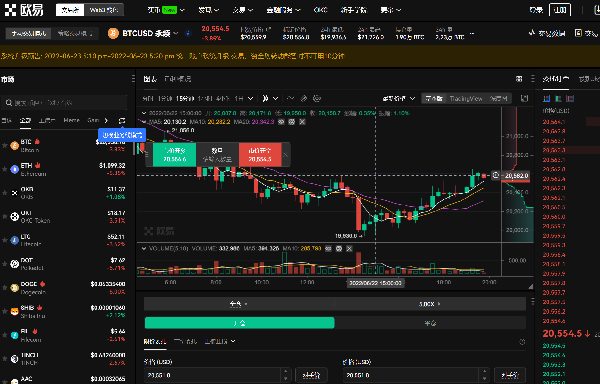Click the DOGE coin icon
This screenshot has width=600, height=384.
tap(15, 288)
